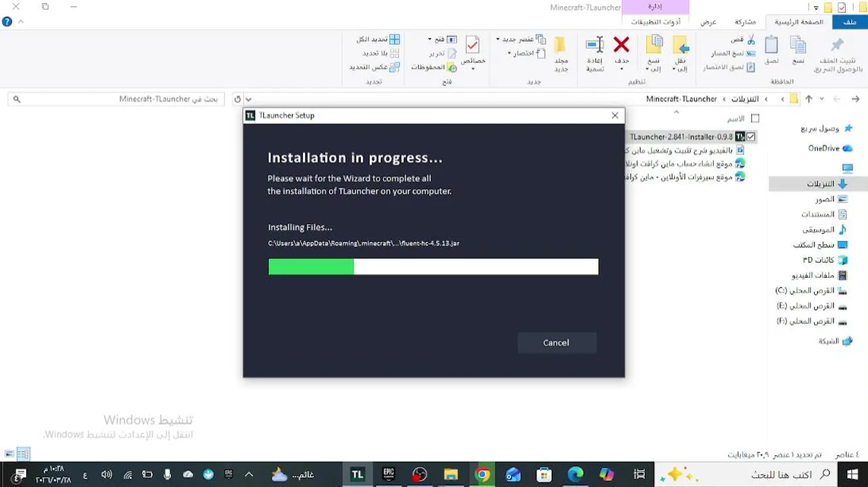Viewport: 868px width, 487px height.
Task: Click Select none (بلا تحديد)
Action: (x=381, y=53)
